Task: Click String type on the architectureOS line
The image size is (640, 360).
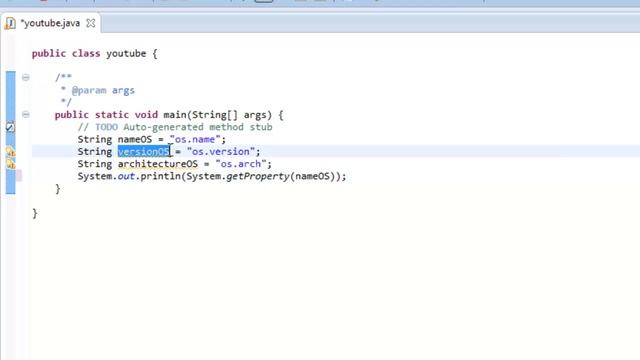Action: point(95,164)
